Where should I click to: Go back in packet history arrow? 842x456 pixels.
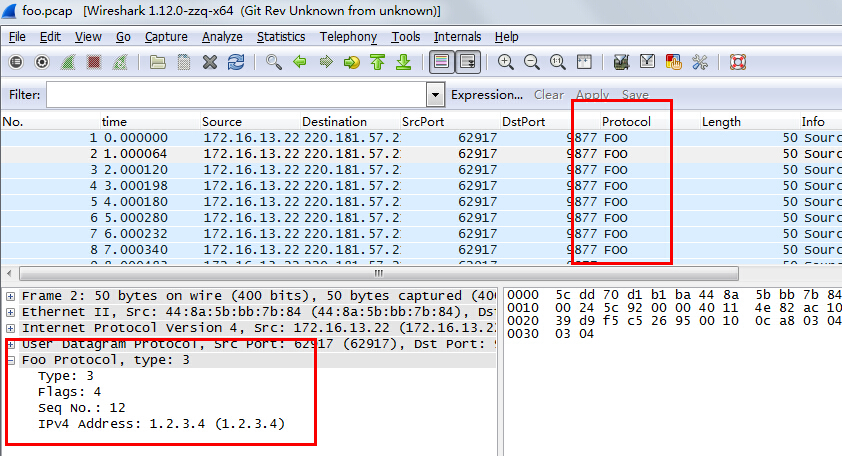300,62
